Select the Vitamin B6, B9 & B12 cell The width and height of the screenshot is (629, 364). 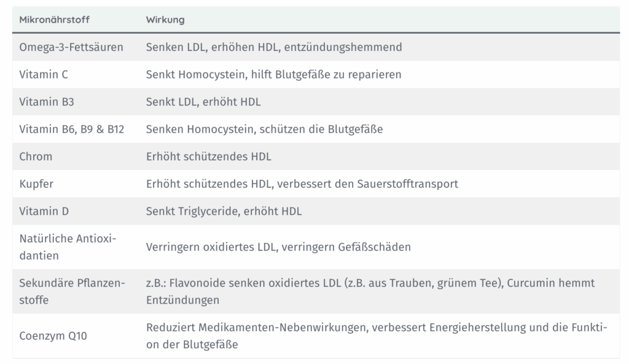(71, 129)
